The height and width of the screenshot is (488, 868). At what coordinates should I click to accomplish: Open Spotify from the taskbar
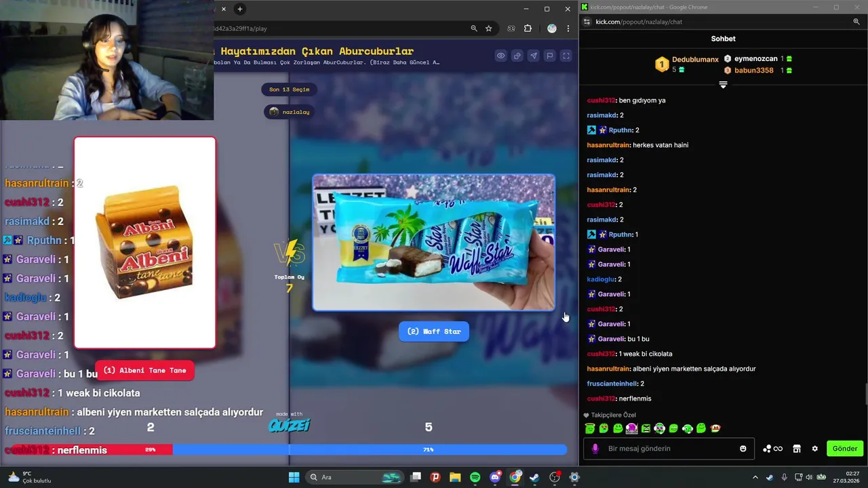tap(475, 477)
